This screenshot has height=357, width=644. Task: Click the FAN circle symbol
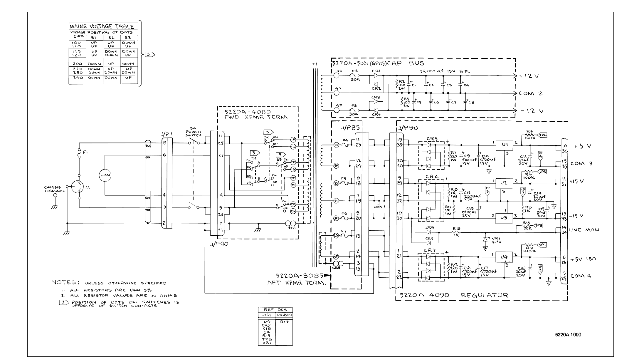tap(105, 175)
